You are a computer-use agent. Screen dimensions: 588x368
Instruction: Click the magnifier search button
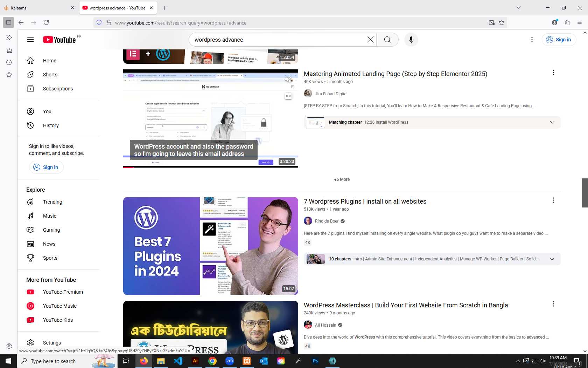pos(387,40)
